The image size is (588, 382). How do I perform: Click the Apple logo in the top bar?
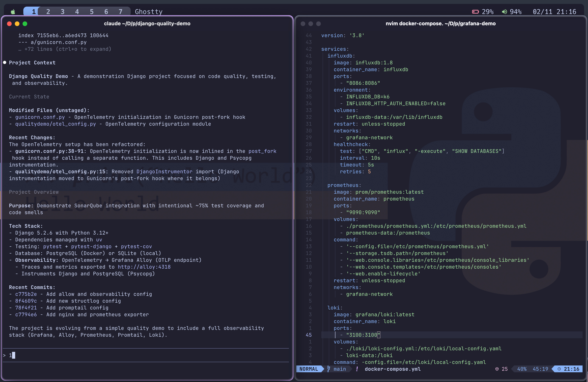coord(13,12)
